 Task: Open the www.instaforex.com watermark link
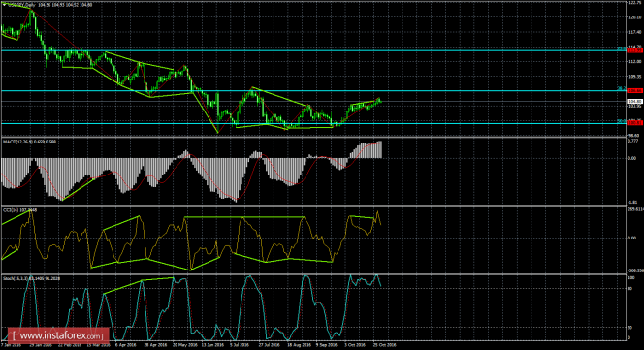pyautogui.click(x=59, y=336)
